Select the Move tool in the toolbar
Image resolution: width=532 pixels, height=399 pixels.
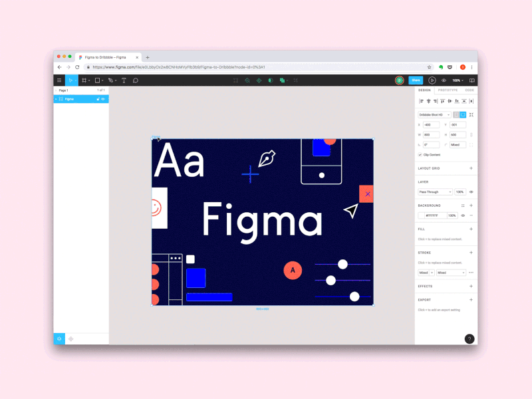coord(71,80)
